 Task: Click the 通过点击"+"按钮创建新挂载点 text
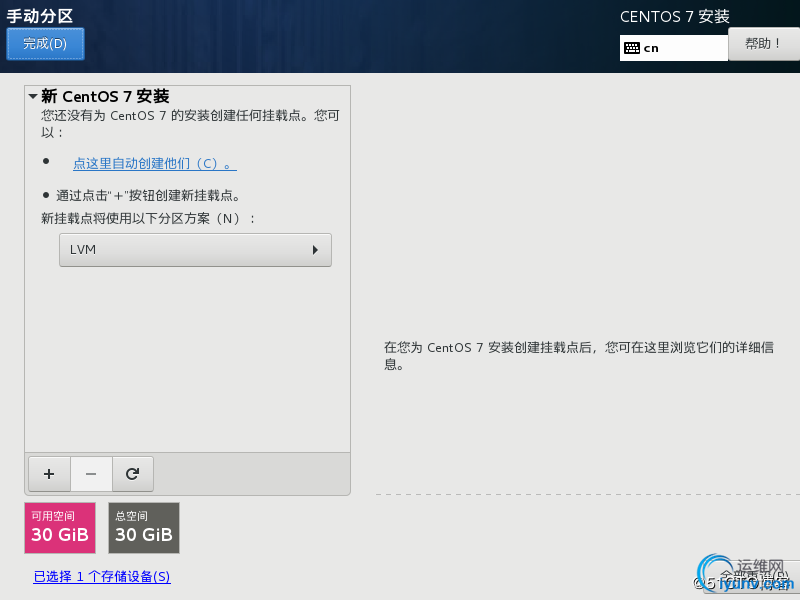[148, 195]
